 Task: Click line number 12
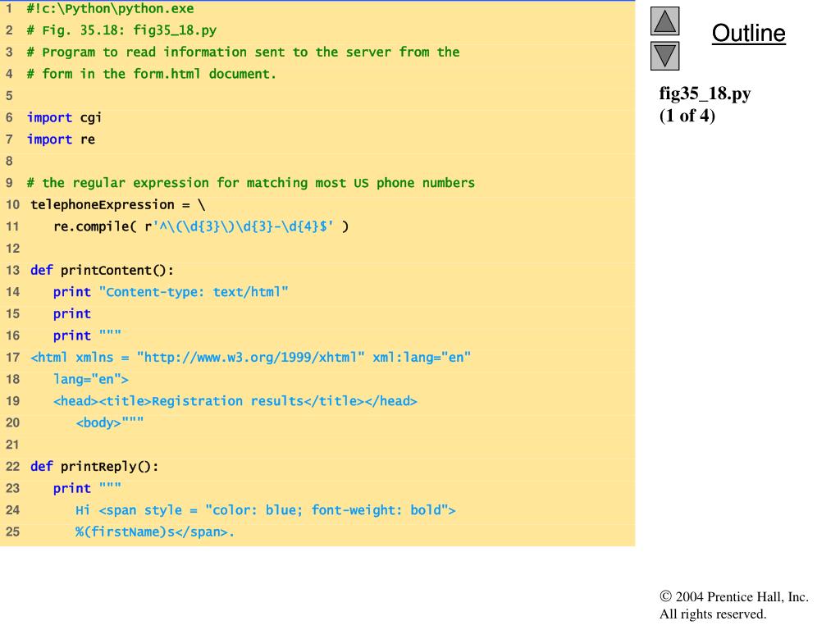point(12,249)
